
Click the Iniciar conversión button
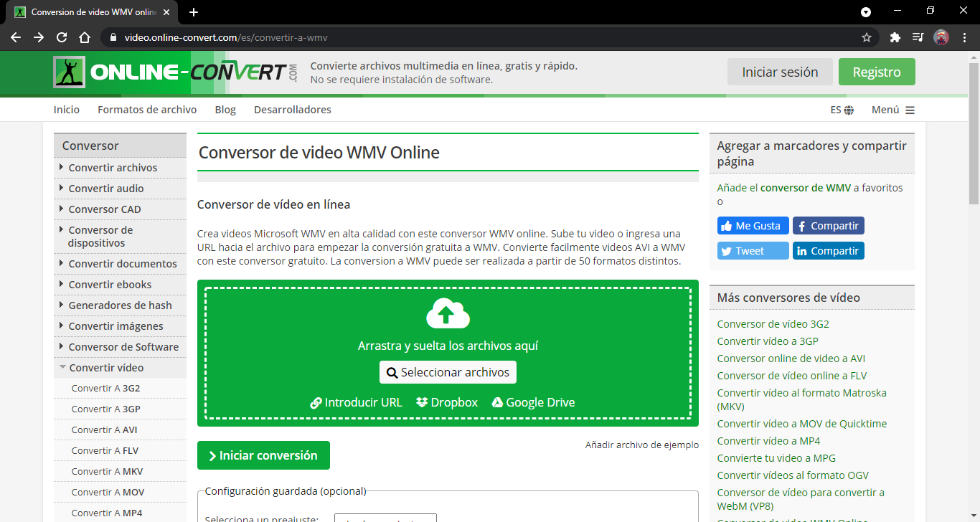(263, 455)
